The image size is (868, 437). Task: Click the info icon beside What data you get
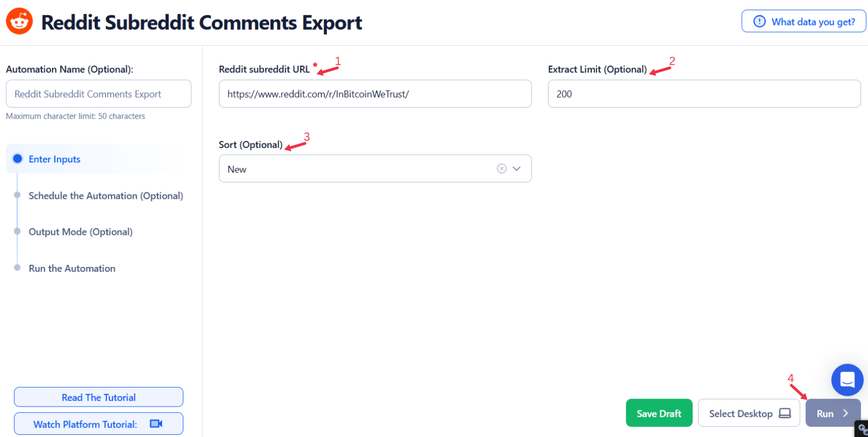[759, 21]
